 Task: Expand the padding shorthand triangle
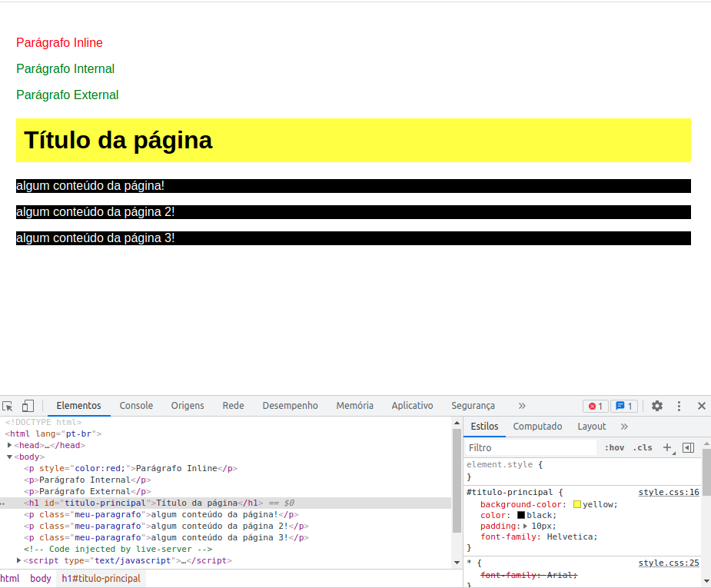pyautogui.click(x=526, y=527)
